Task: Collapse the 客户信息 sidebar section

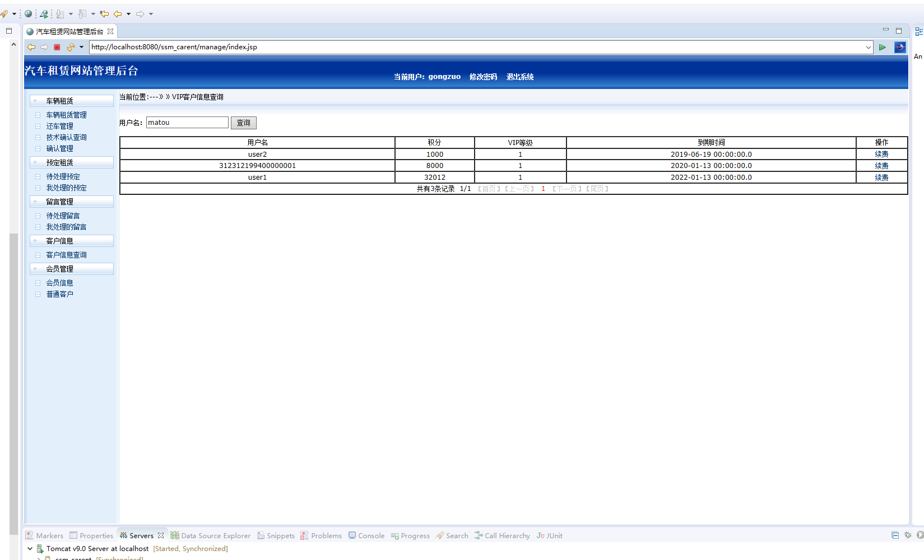Action: (x=72, y=241)
